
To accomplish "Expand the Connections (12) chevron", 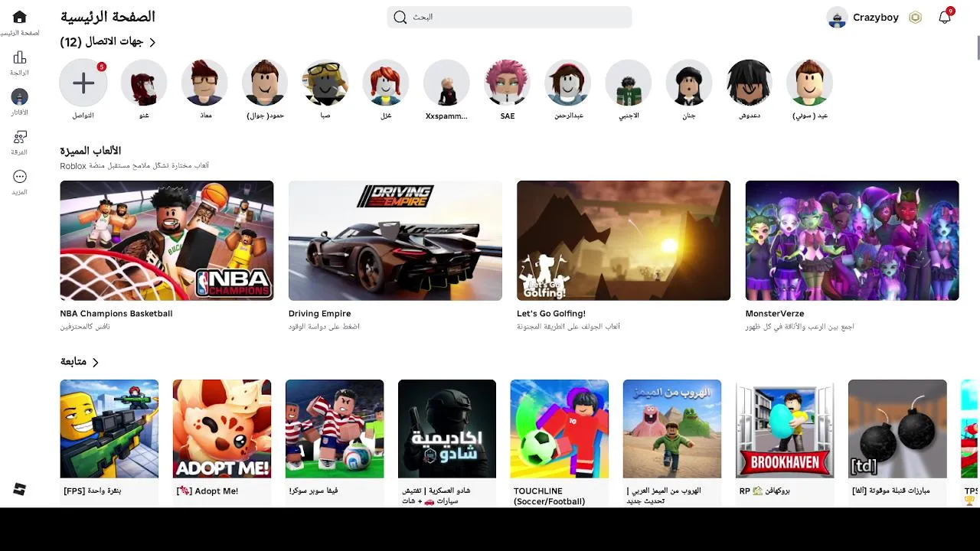I will coord(152,42).
